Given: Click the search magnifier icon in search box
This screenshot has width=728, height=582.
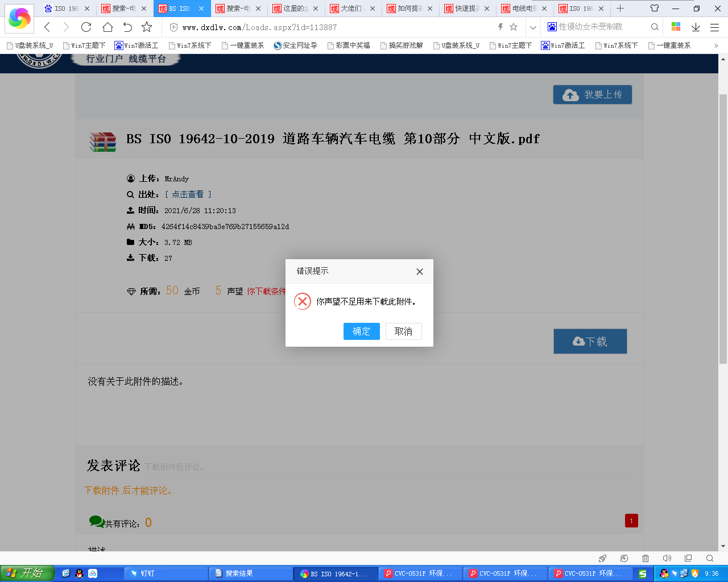Looking at the screenshot, I should click(655, 27).
